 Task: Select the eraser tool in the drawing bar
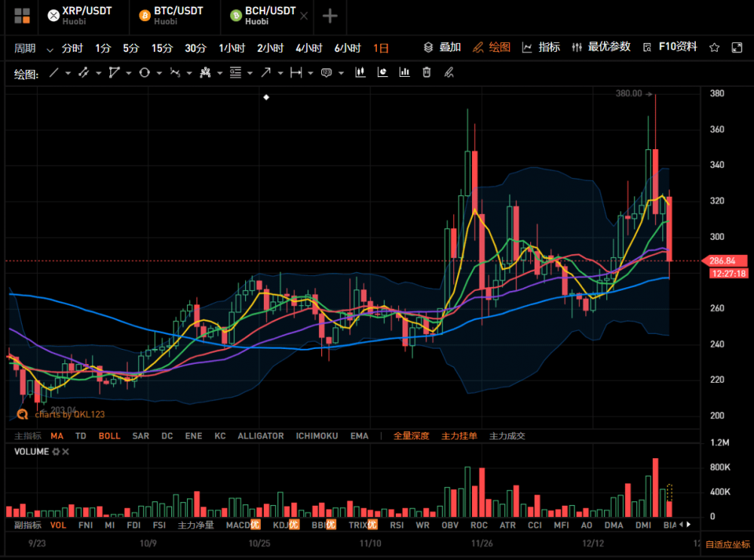(447, 72)
